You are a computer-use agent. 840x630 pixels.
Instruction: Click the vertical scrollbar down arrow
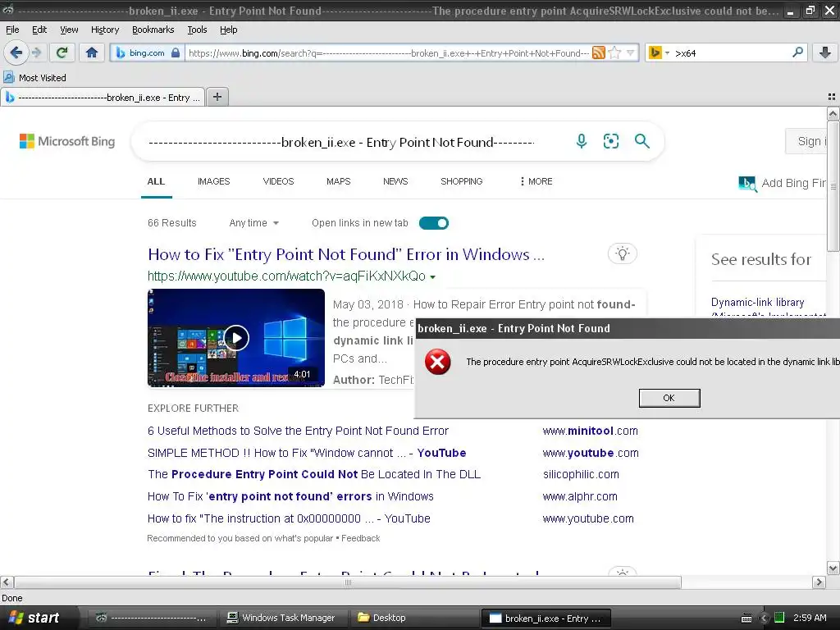[x=833, y=568]
